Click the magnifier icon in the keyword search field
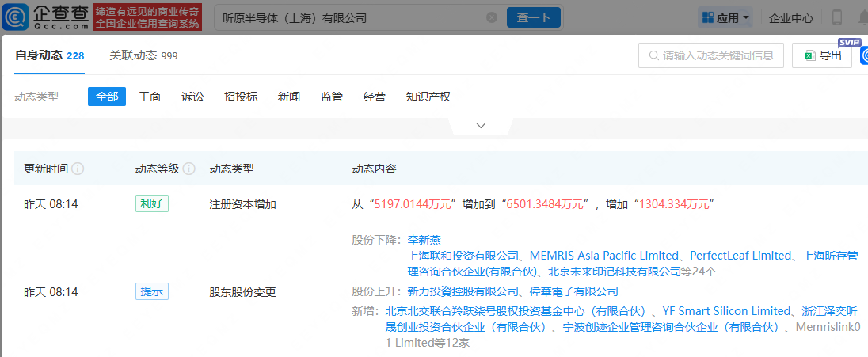 click(653, 55)
